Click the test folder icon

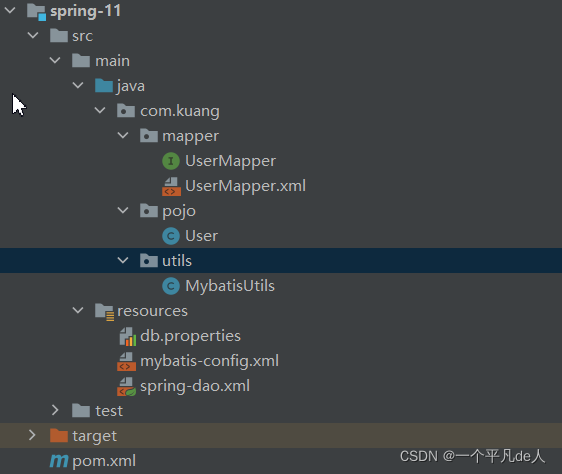pyautogui.click(x=81, y=411)
